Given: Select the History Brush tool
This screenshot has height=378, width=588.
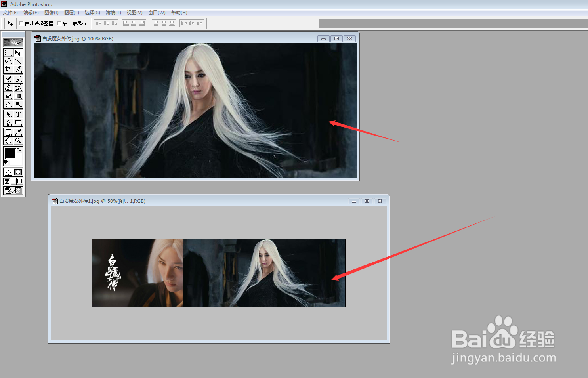Looking at the screenshot, I should 18,88.
